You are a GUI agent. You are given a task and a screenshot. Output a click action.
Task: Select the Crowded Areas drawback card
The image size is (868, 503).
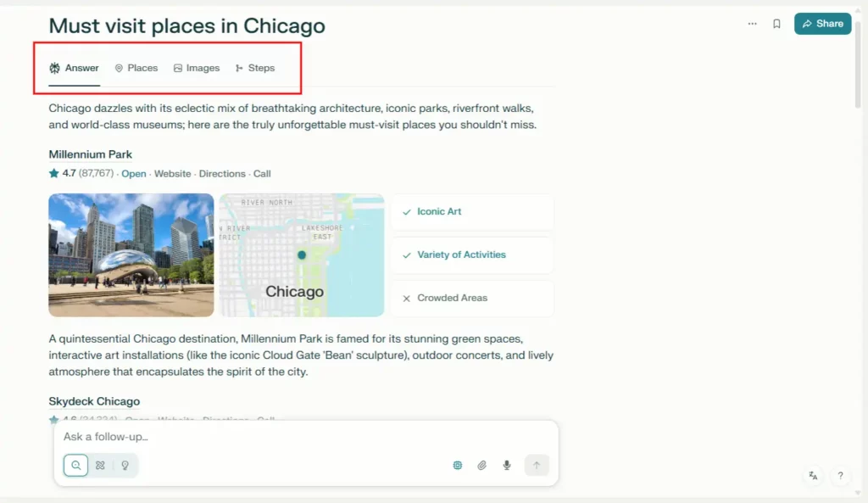click(472, 298)
